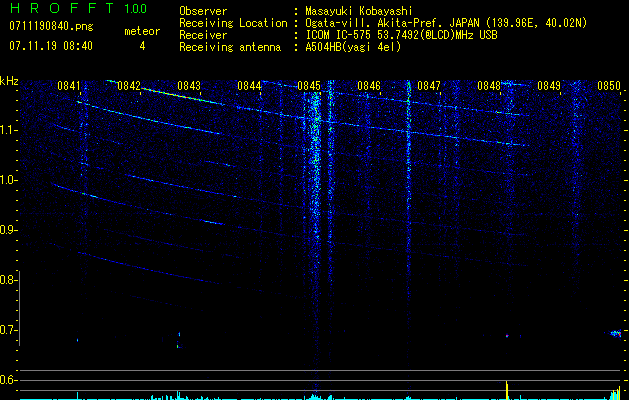Click the tall yellow signal spike near 0848

[507, 390]
